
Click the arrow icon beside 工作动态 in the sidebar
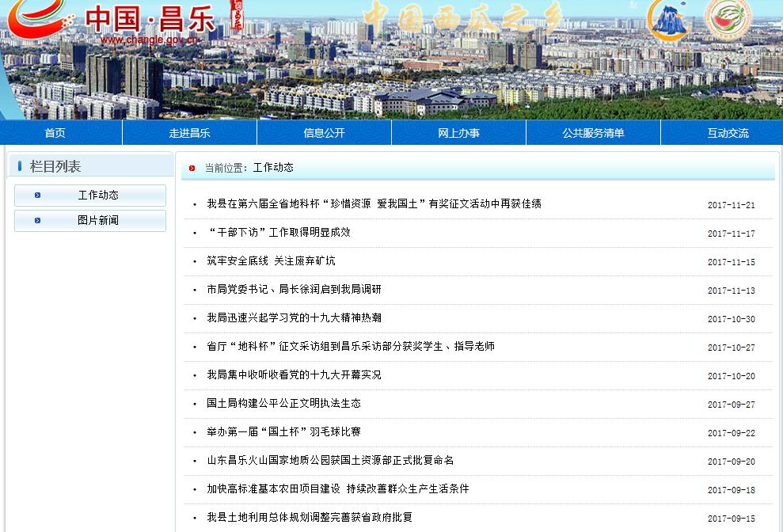click(x=37, y=196)
